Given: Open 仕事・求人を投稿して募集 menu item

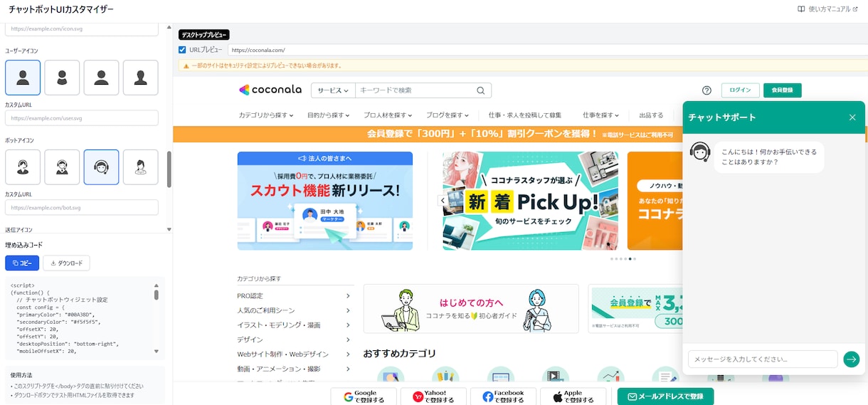Looking at the screenshot, I should coord(525,115).
